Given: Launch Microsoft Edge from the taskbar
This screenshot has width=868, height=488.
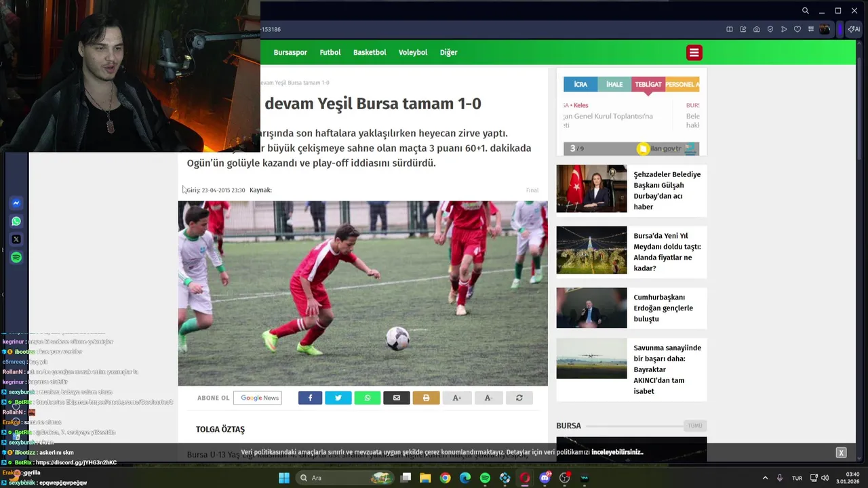Looking at the screenshot, I should pos(465,478).
